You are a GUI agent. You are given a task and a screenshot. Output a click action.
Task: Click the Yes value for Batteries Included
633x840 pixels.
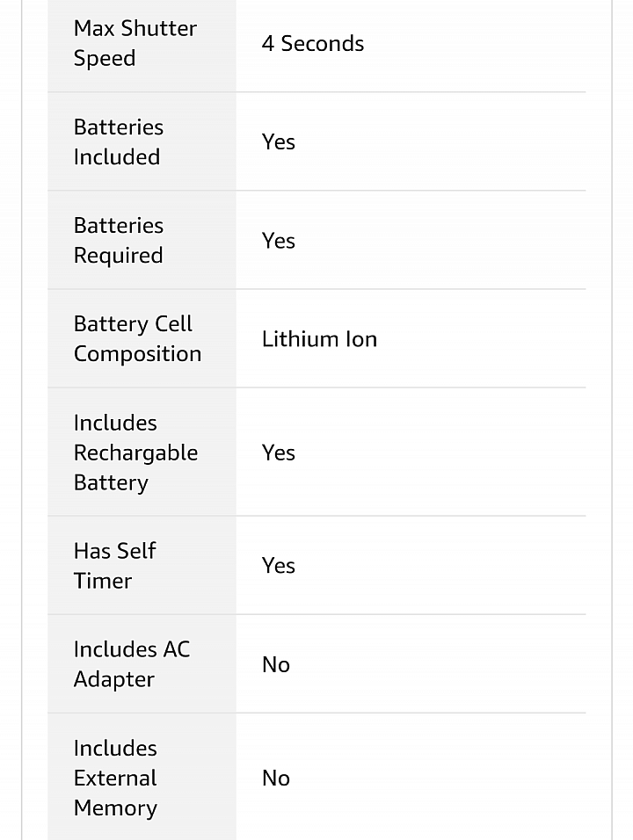click(278, 142)
